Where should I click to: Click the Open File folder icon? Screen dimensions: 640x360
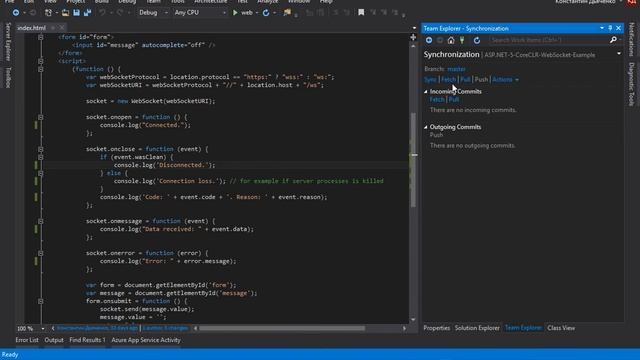65,13
